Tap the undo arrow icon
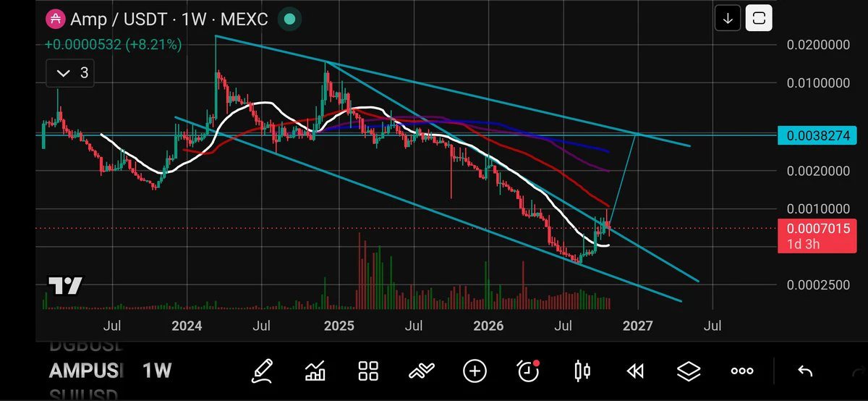 point(805,371)
